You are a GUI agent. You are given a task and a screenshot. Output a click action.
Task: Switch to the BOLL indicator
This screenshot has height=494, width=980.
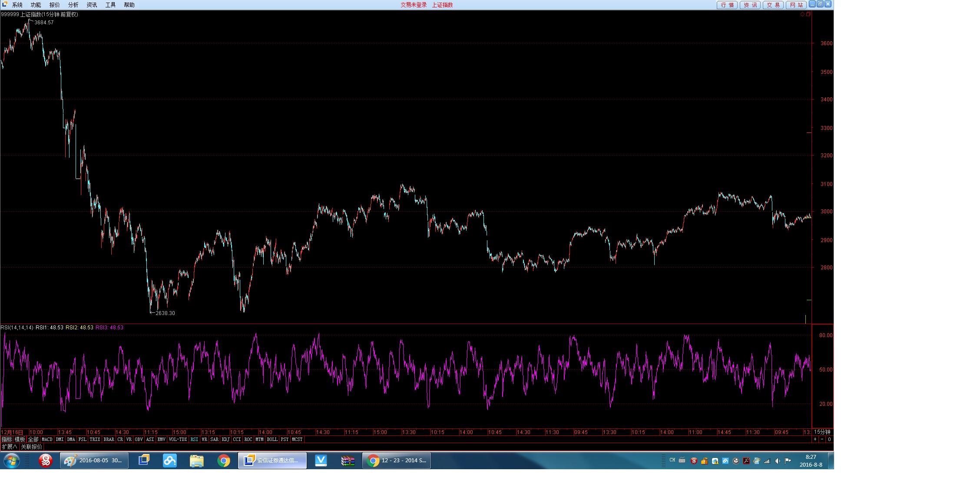click(272, 440)
